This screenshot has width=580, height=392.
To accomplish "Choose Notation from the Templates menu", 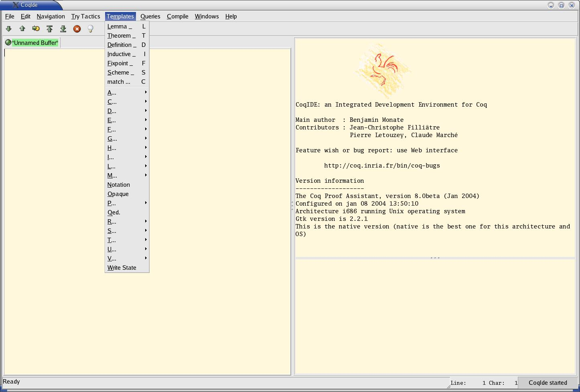I will 127,185.
